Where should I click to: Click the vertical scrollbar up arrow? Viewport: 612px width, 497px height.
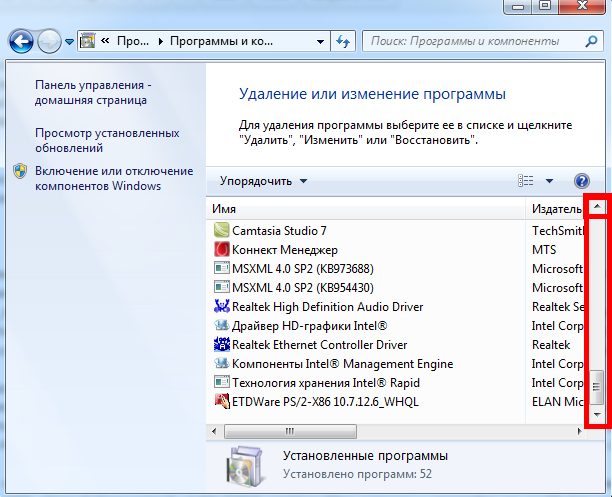597,206
